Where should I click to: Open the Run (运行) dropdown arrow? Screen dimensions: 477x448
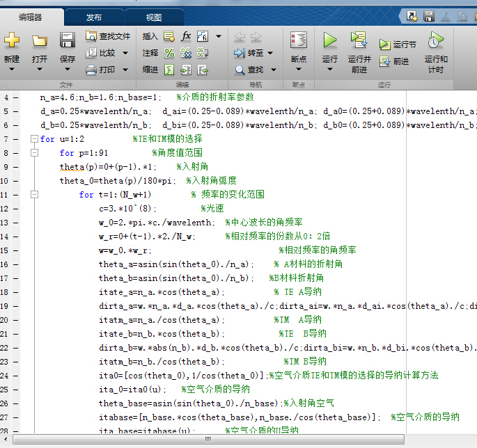click(x=330, y=70)
